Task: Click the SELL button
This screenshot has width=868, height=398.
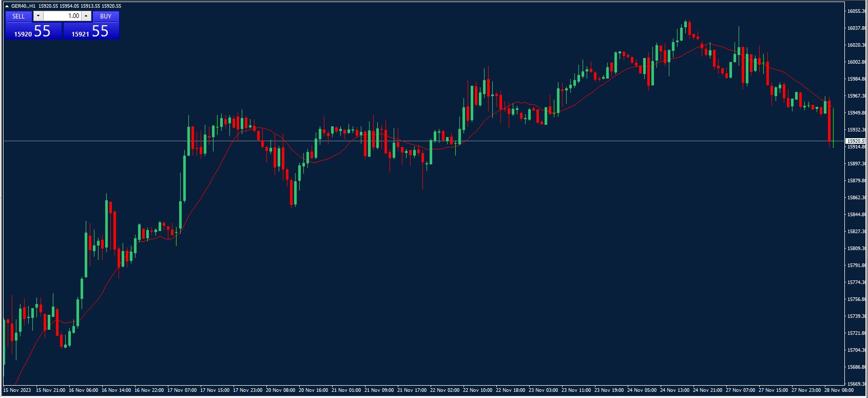Action: (18, 16)
